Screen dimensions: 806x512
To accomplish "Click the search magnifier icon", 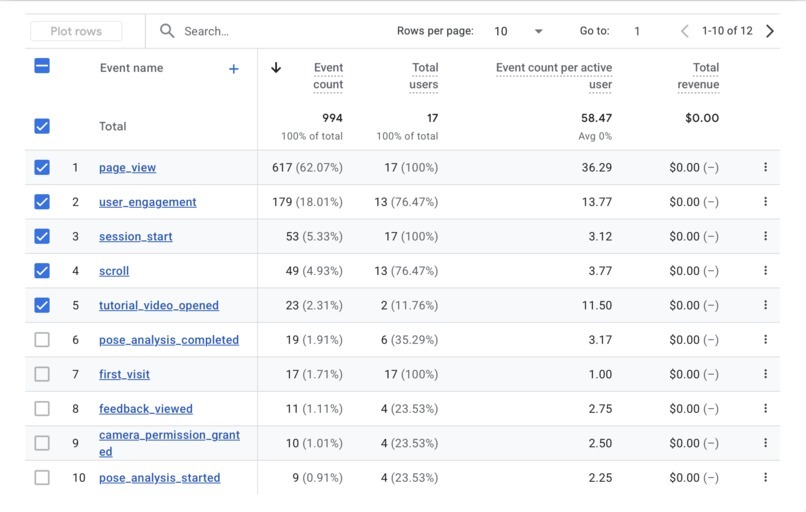I will point(167,31).
